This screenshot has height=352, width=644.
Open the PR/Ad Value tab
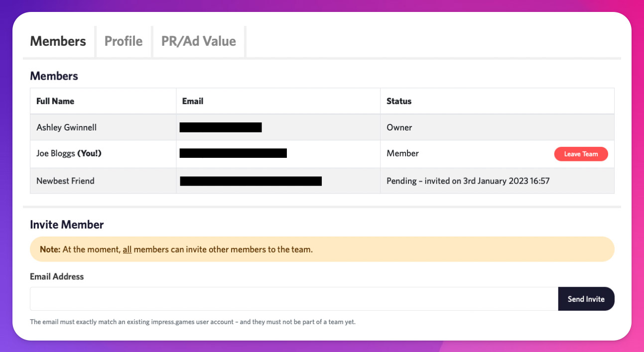198,41
